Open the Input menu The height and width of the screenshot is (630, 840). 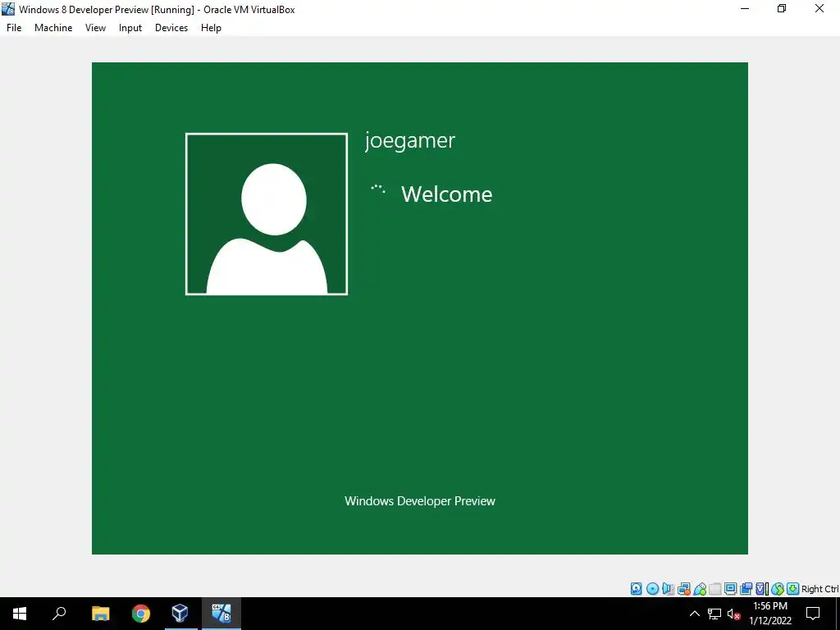[130, 28]
